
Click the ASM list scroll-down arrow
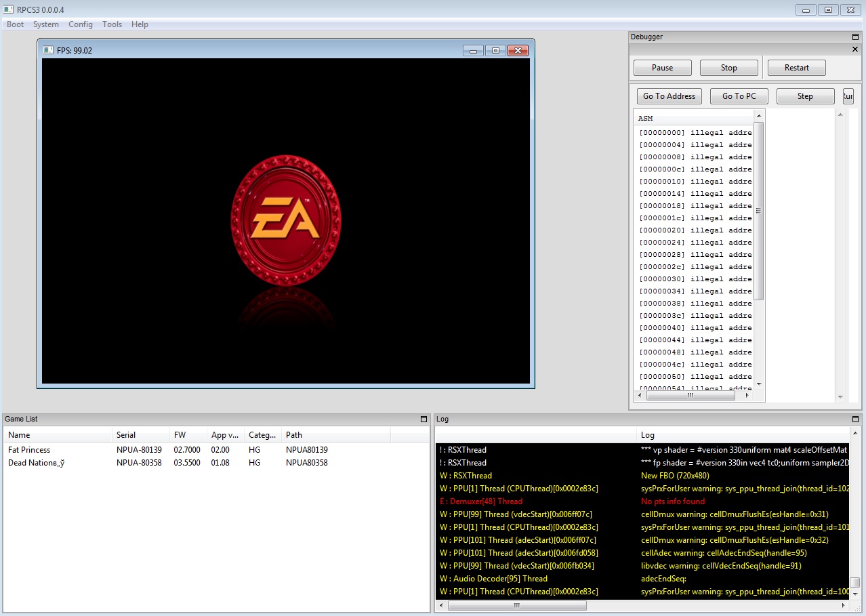click(759, 384)
